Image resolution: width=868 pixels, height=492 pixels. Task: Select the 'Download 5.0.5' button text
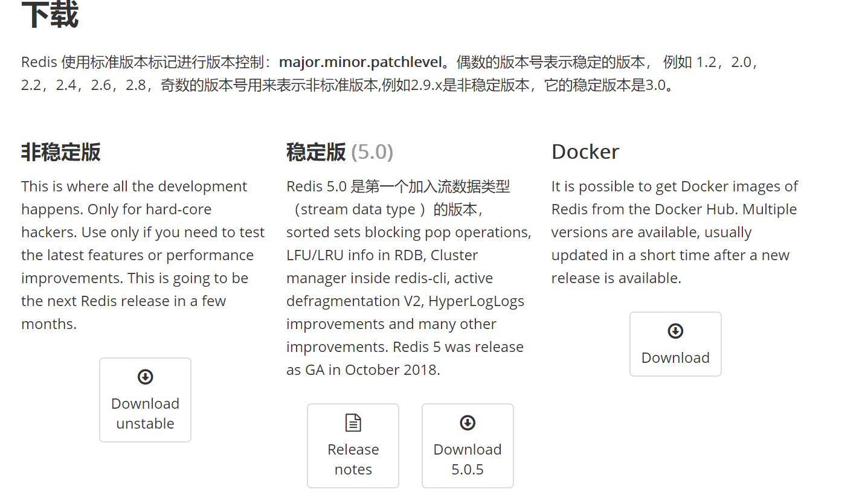468,459
